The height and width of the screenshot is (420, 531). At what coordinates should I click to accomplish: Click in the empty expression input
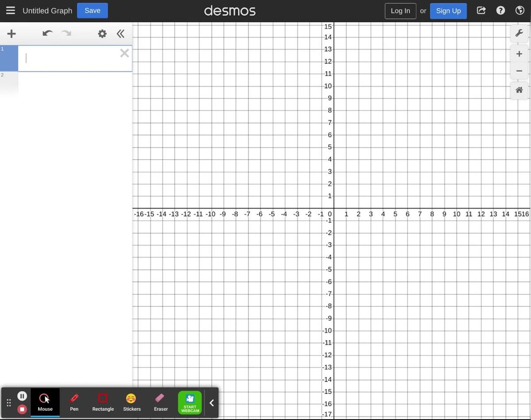pos(66,57)
